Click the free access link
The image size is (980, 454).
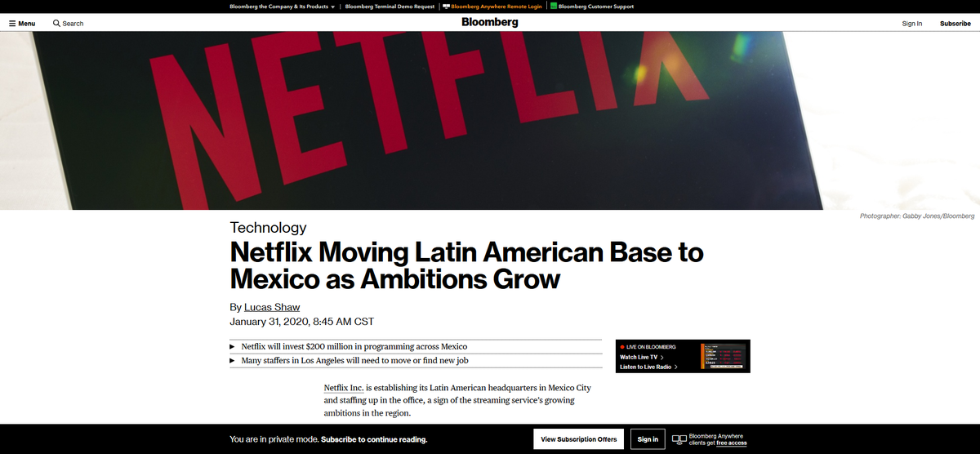point(731,443)
